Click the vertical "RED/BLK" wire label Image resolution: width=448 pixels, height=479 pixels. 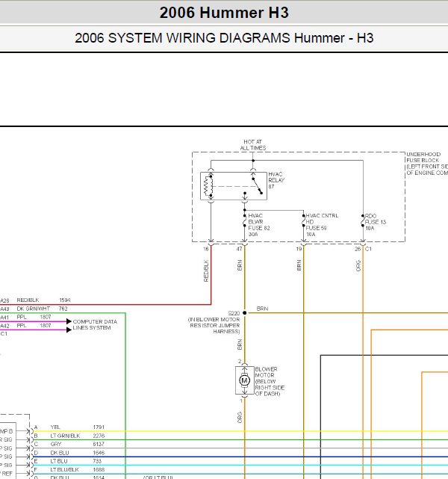206,271
